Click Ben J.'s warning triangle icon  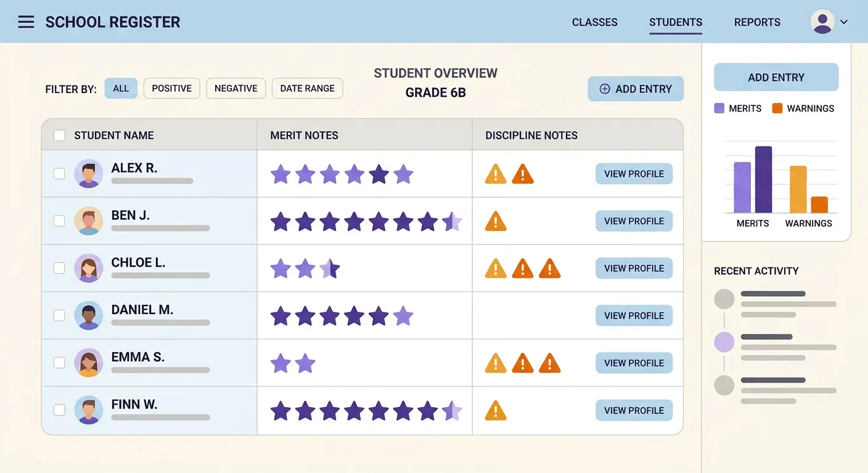(x=496, y=221)
